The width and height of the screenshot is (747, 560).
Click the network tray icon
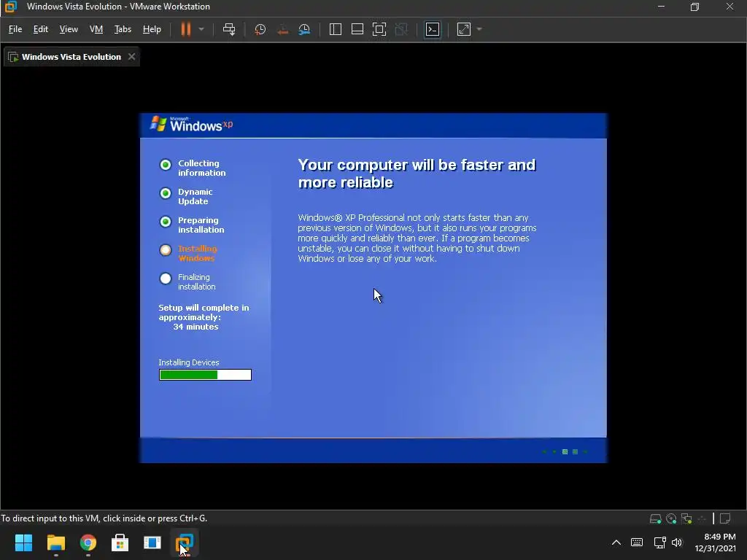659,542
